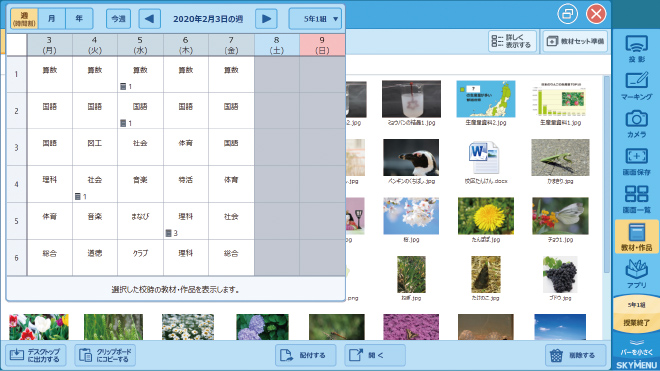Switch to 週 (時間割) view tab
Screen dimensions: 660x371
tap(24, 19)
